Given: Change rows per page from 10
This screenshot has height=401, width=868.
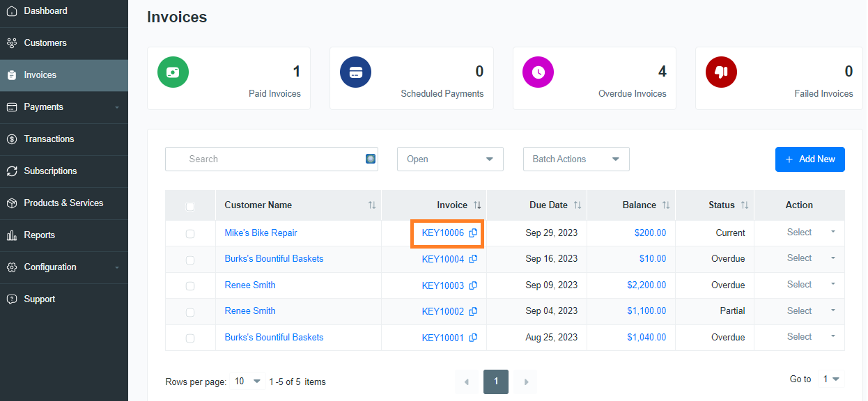Looking at the screenshot, I should (247, 382).
